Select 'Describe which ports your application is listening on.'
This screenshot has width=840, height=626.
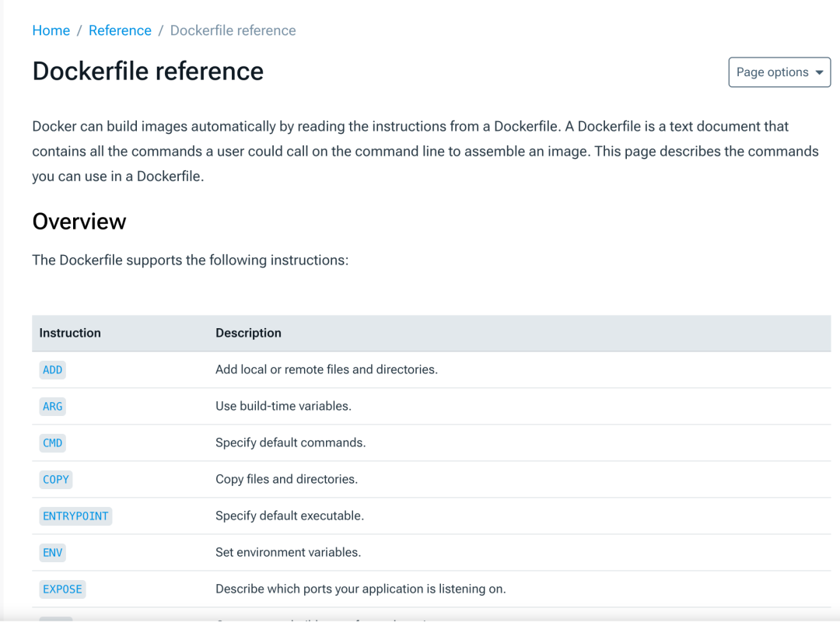pyautogui.click(x=361, y=589)
